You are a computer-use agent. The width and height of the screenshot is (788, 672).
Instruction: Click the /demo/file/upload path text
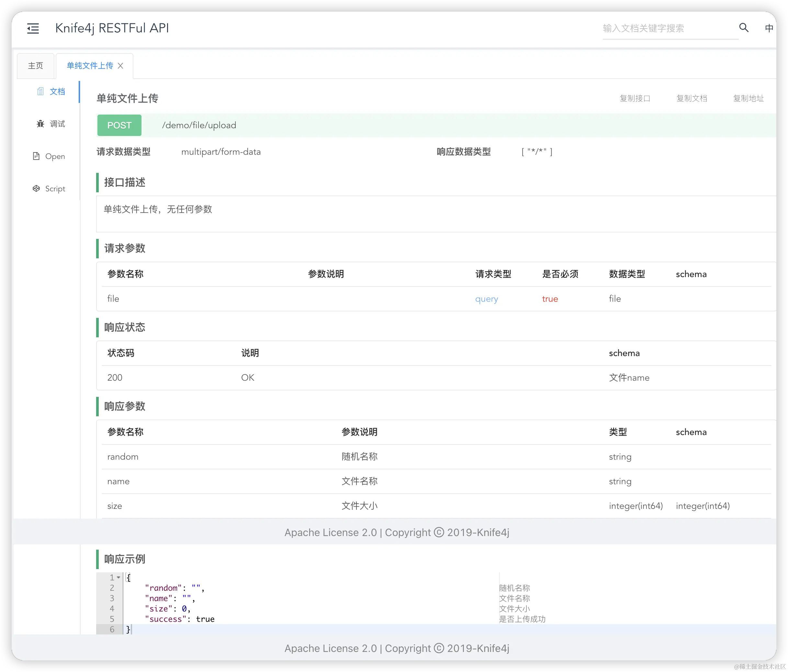[x=199, y=125]
